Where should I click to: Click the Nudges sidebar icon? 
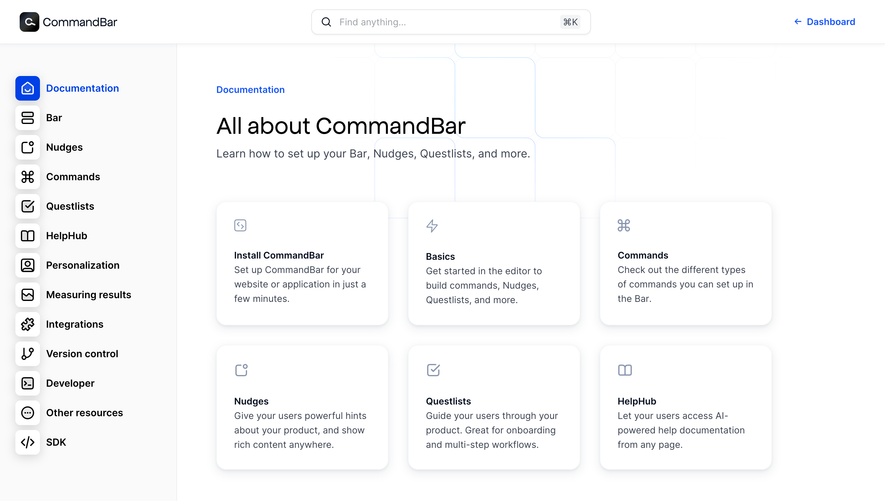point(28,147)
